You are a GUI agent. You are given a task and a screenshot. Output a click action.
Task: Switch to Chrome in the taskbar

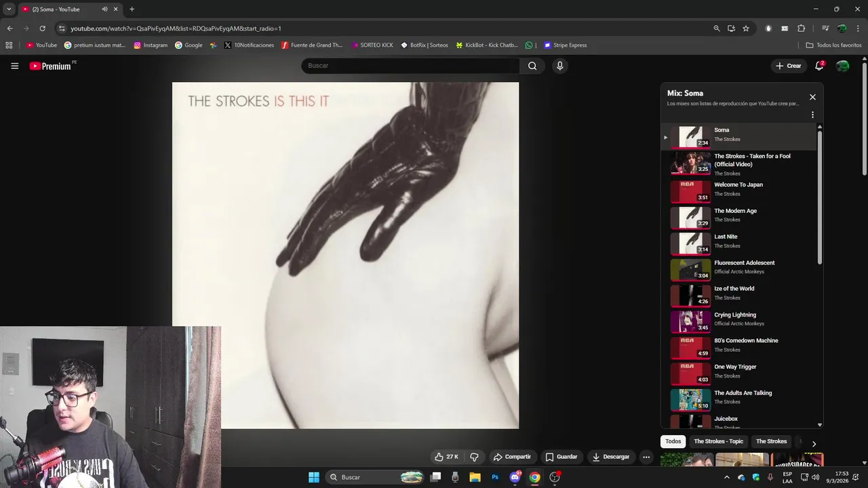click(534, 477)
